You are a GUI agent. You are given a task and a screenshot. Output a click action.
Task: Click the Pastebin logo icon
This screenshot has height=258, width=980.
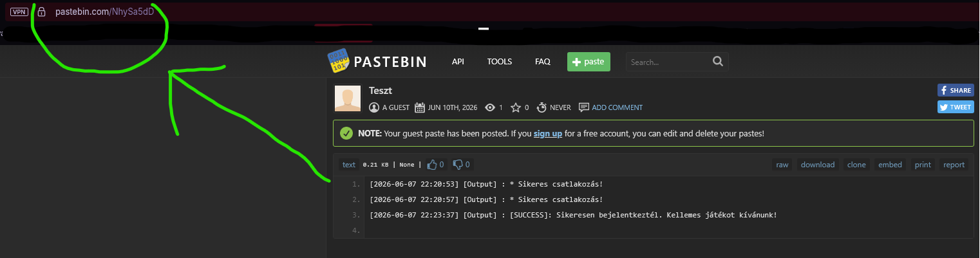point(338,62)
